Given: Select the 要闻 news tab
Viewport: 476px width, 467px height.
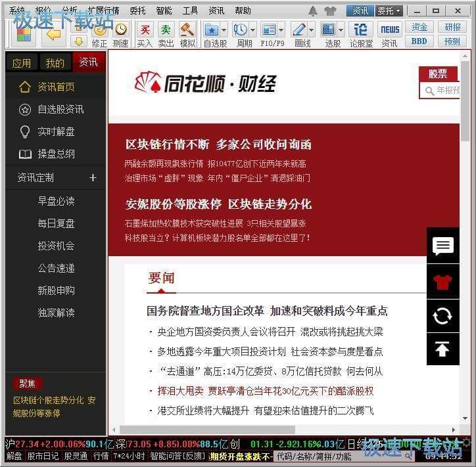Looking at the screenshot, I should click(161, 278).
